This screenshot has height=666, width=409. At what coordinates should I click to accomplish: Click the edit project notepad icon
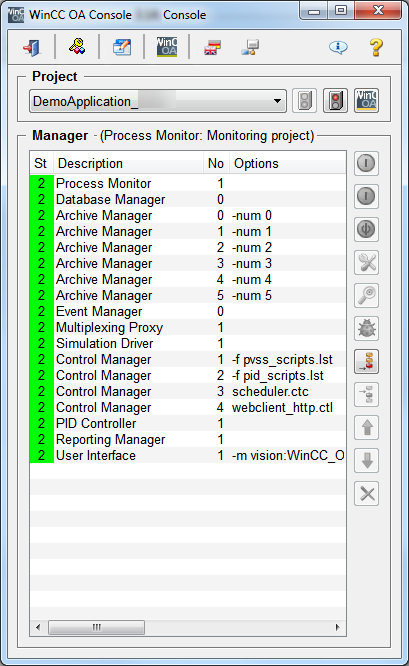click(122, 47)
